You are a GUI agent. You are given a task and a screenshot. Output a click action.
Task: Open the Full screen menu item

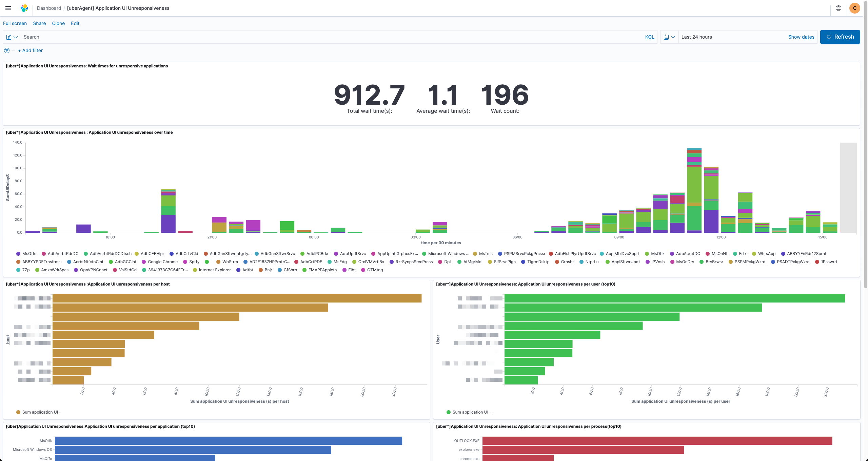(x=15, y=23)
